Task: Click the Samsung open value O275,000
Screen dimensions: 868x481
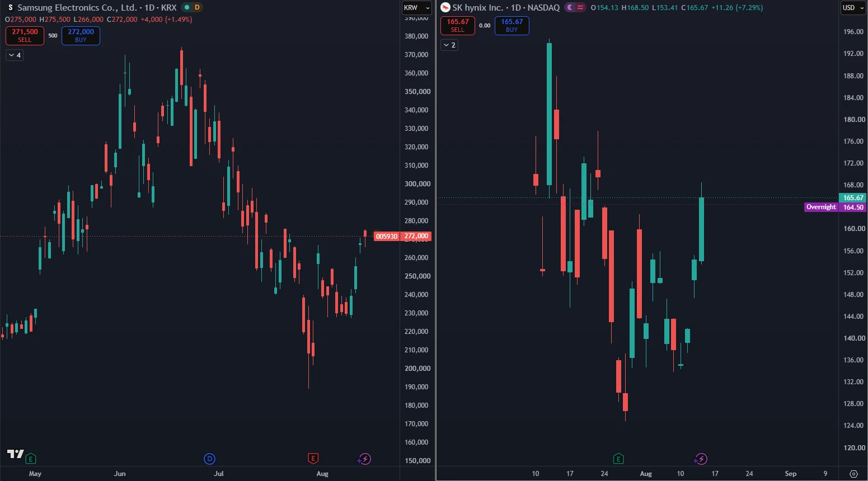Action: (21, 20)
